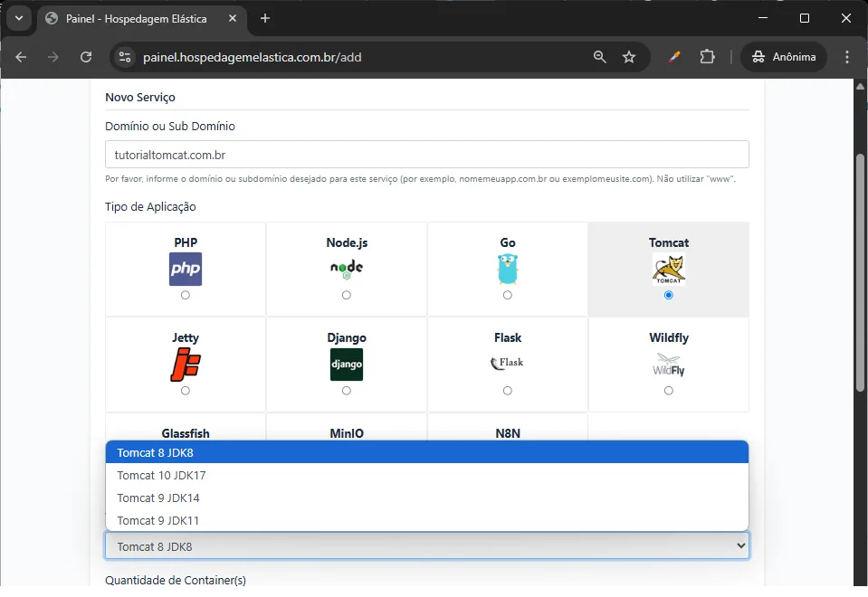Viewport: 868px width, 597px height.
Task: Click the WildFly logo icon
Action: click(x=669, y=365)
